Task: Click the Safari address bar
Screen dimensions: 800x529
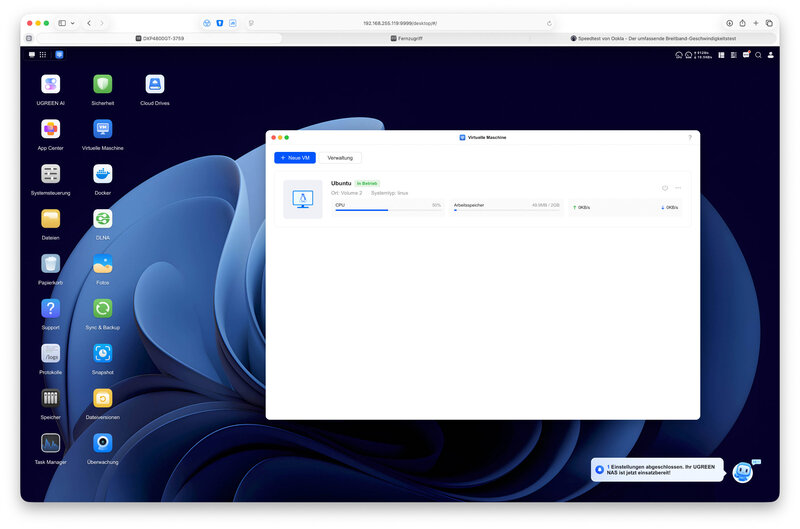Action: pos(399,23)
